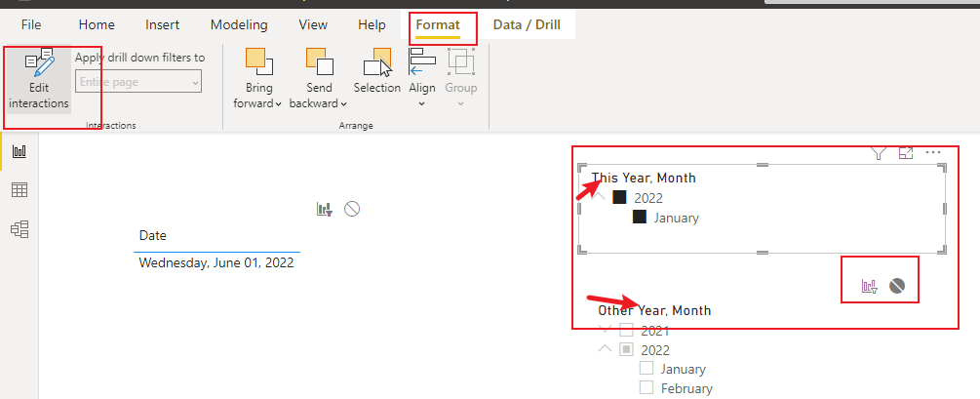The image size is (980, 399).
Task: Check the 2021 box in Other Year slicer
Action: coord(626,330)
